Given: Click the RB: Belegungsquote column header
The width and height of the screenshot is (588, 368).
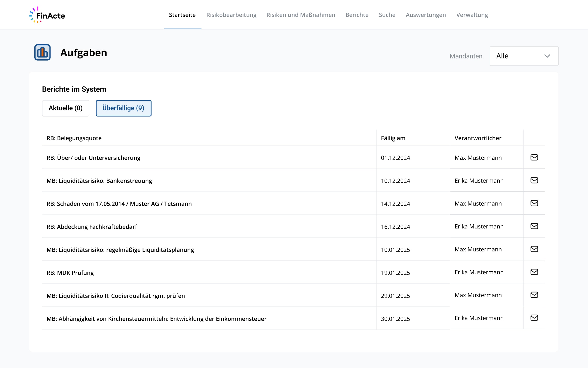Looking at the screenshot, I should tap(74, 138).
